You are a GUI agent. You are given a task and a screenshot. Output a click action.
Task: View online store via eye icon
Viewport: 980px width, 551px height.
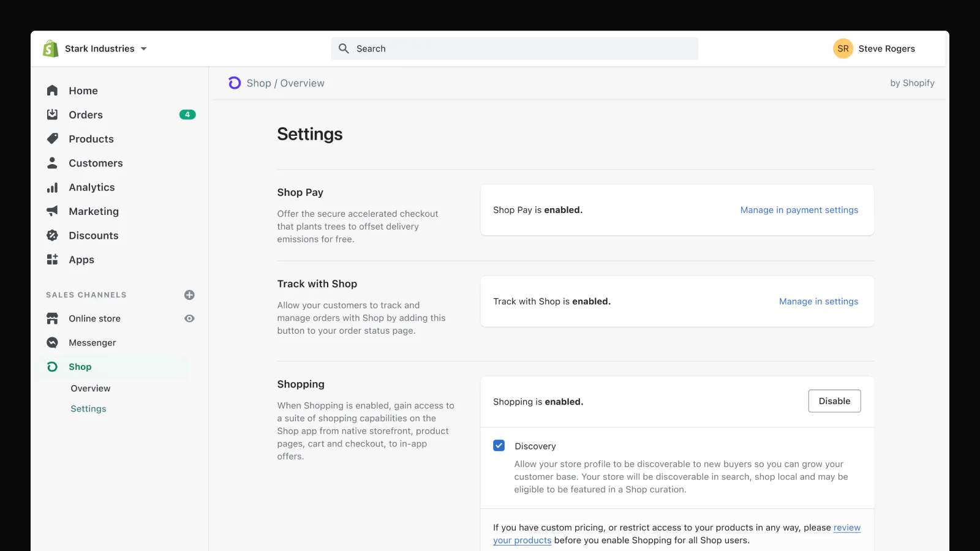pos(189,318)
